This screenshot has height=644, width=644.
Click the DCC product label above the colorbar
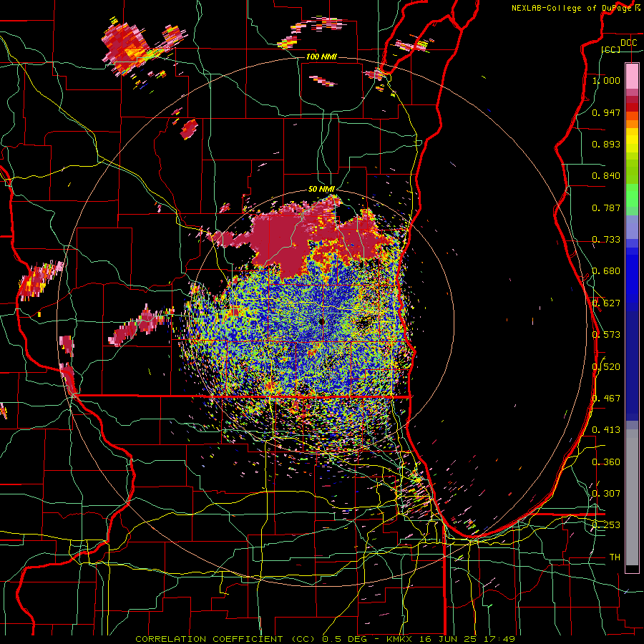pyautogui.click(x=628, y=43)
